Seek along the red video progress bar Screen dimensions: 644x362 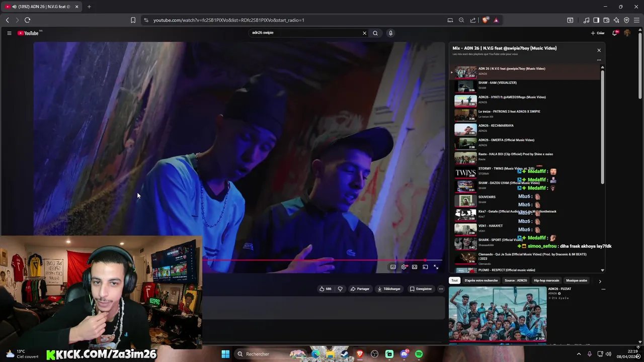click(322, 260)
